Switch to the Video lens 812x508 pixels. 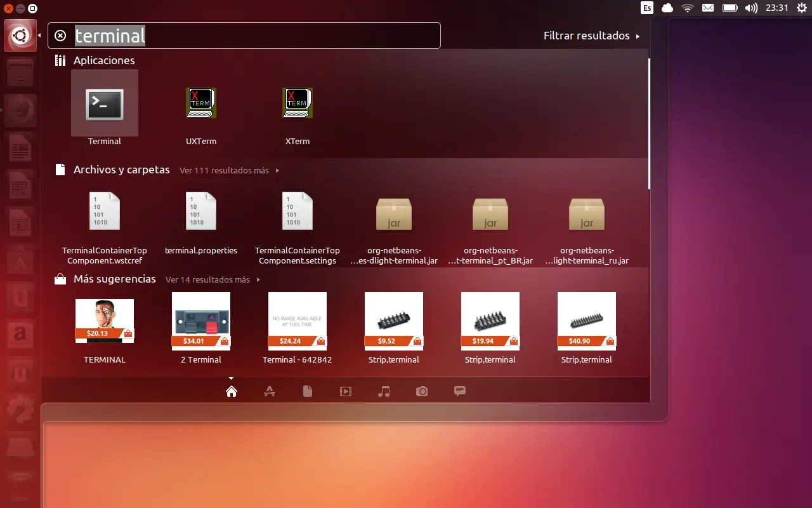tap(346, 391)
